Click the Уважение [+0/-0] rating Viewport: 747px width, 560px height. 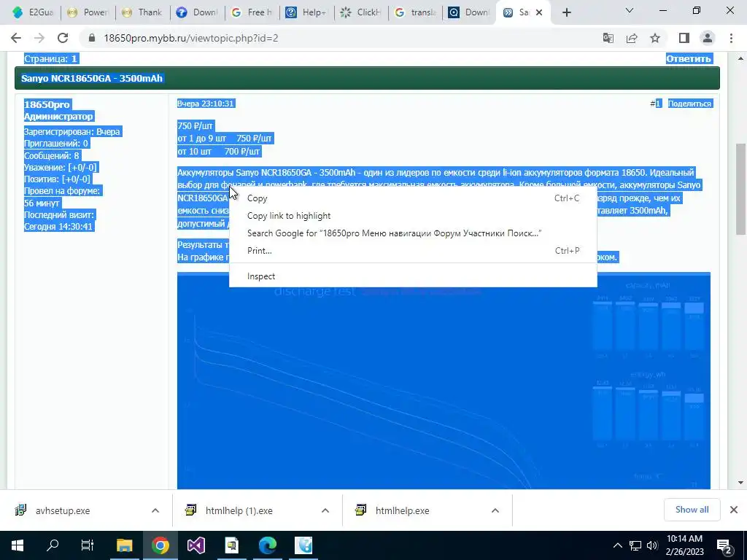click(x=61, y=167)
